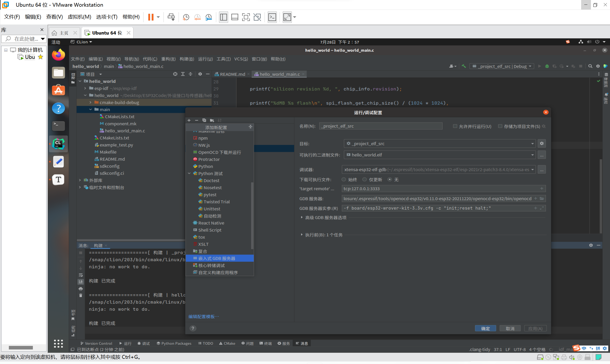Click 确定 button to confirm settings

pos(486,328)
